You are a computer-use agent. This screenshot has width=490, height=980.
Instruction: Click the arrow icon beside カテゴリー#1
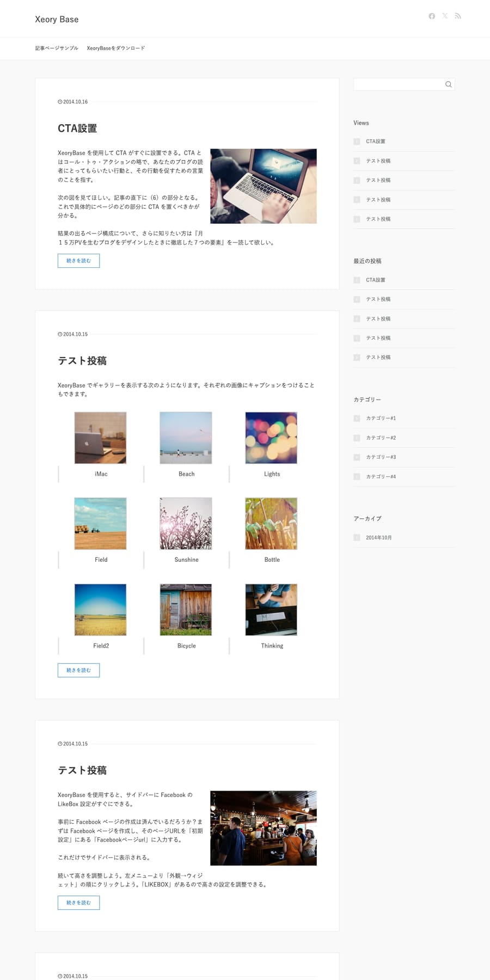pos(357,419)
